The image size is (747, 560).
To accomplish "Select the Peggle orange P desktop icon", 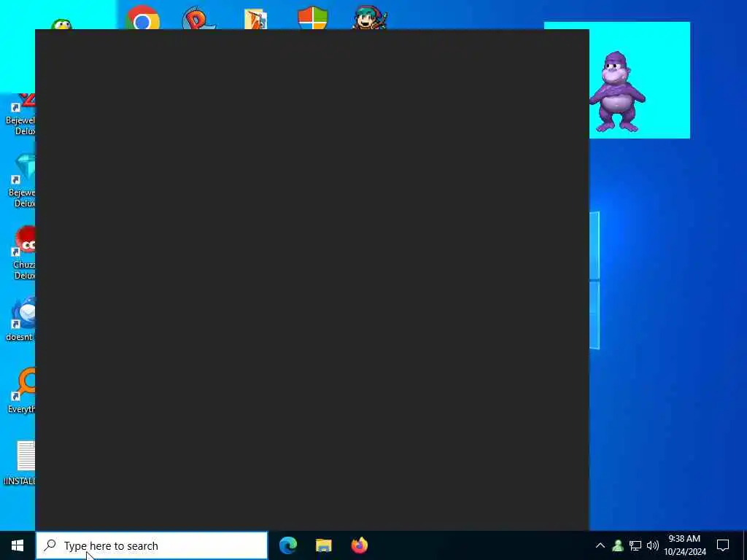I will (x=199, y=17).
